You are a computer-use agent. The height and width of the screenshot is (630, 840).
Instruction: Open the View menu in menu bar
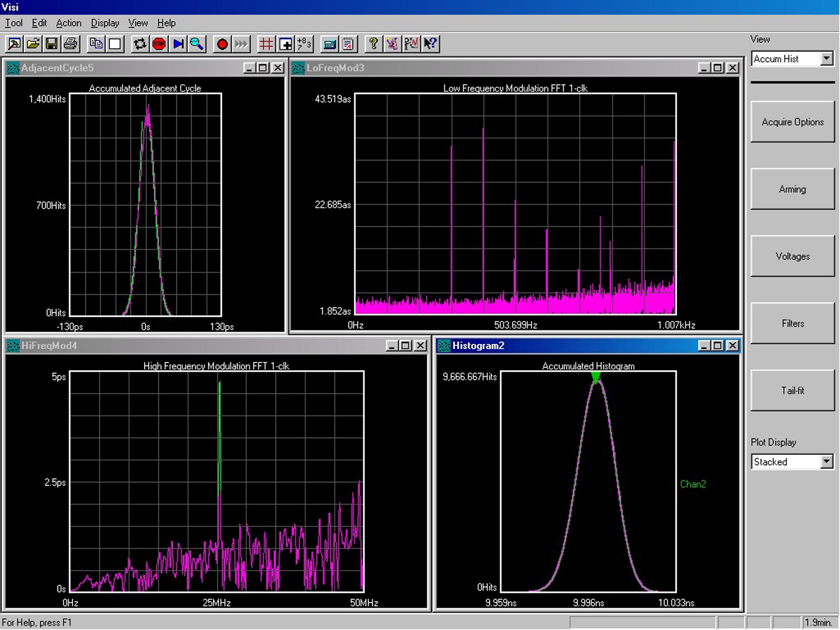[138, 23]
